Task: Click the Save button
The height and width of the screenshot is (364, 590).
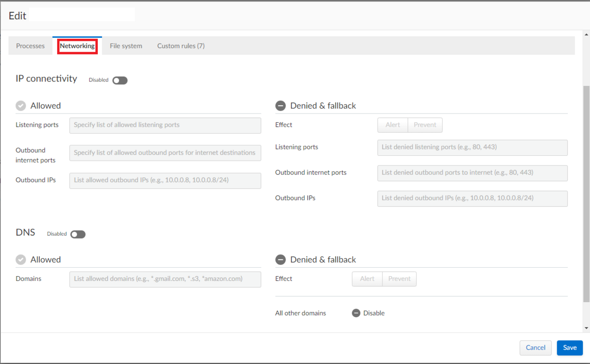Action: [569, 347]
